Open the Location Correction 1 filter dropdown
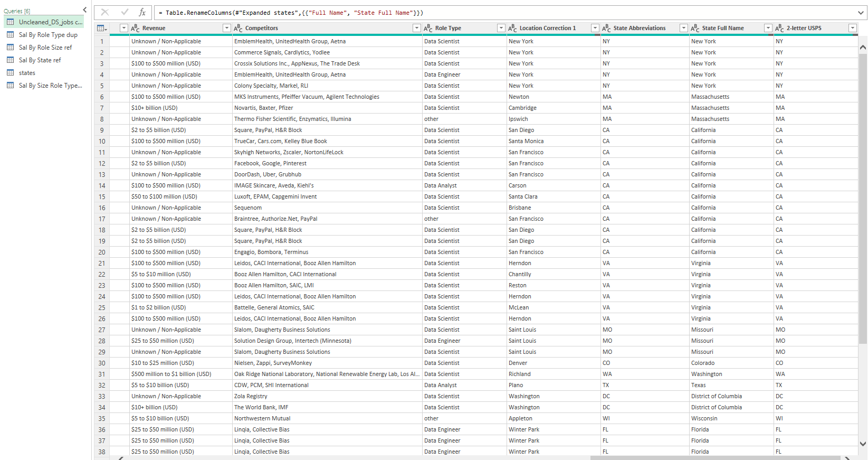The image size is (868, 460). 595,28
